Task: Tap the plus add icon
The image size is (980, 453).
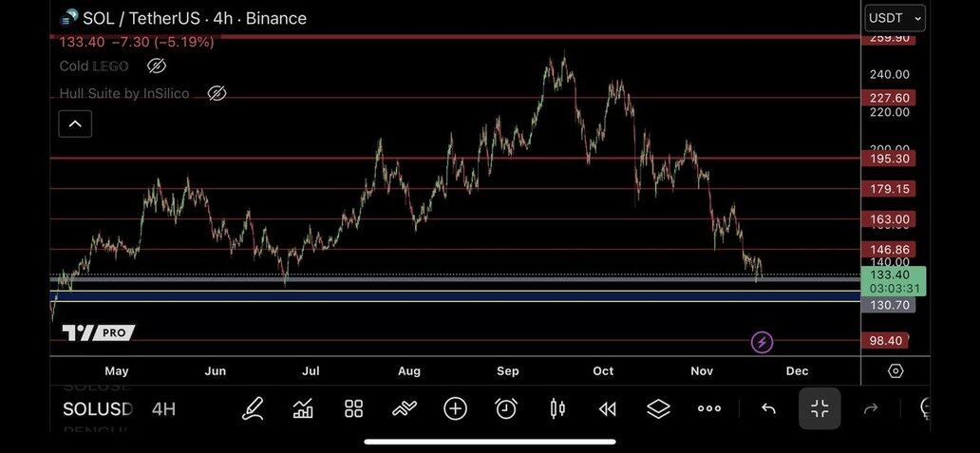Action: point(455,408)
